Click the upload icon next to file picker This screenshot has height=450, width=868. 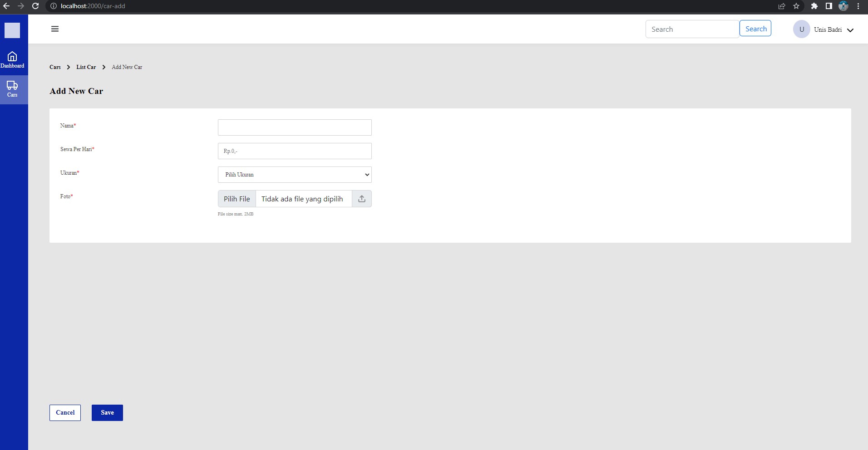coord(361,199)
